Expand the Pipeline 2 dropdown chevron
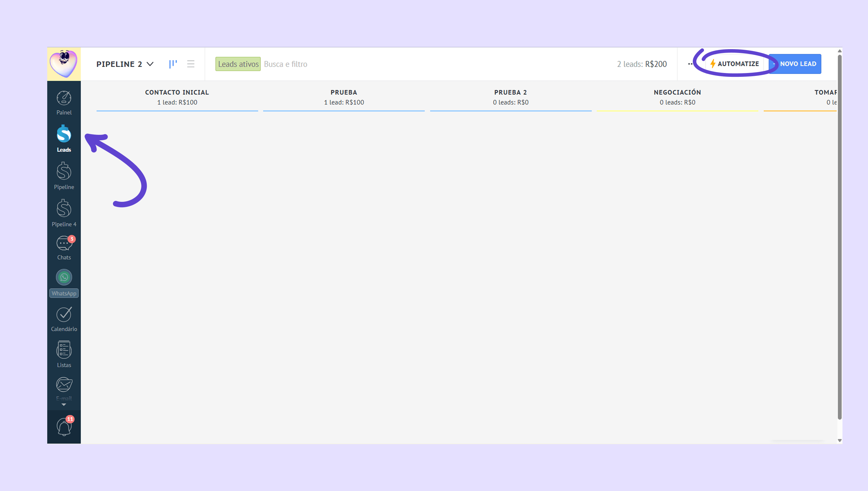Screen dimensions: 868x491 pyautogui.click(x=150, y=64)
